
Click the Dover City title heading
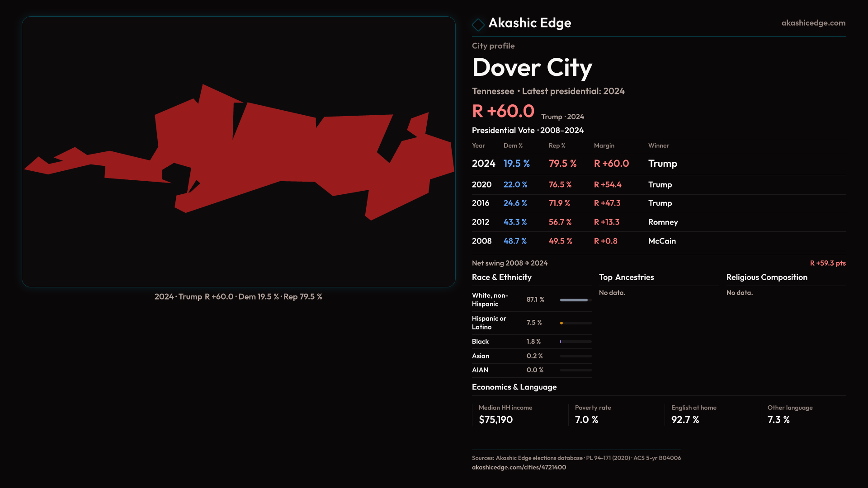[532, 68]
